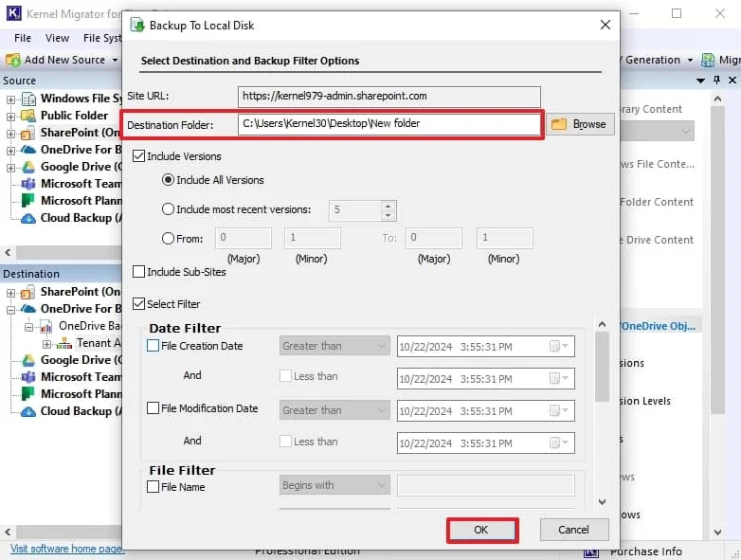Click the OneDrive For Business cloud icon in Source
The image size is (741, 560).
click(28, 150)
